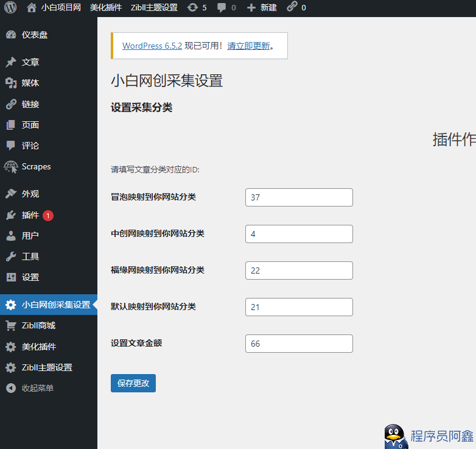Viewport: 476px width, 449px height.
Task: Click the WordPress logo icon
Action: point(10,7)
